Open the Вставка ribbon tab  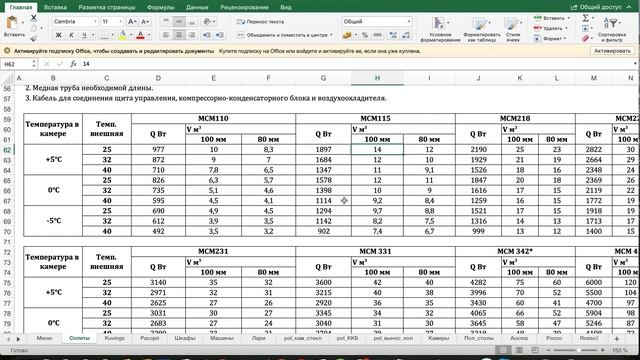tap(55, 7)
